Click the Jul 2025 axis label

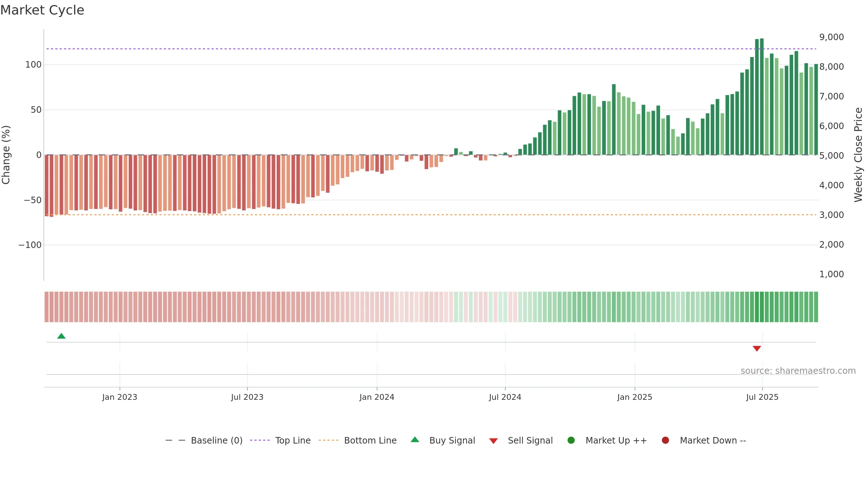pos(762,397)
